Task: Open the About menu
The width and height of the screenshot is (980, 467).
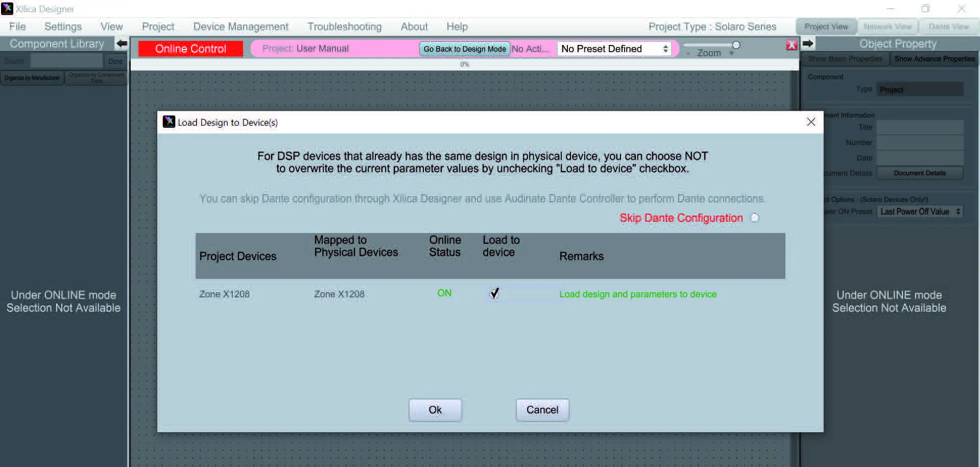Action: (x=414, y=27)
